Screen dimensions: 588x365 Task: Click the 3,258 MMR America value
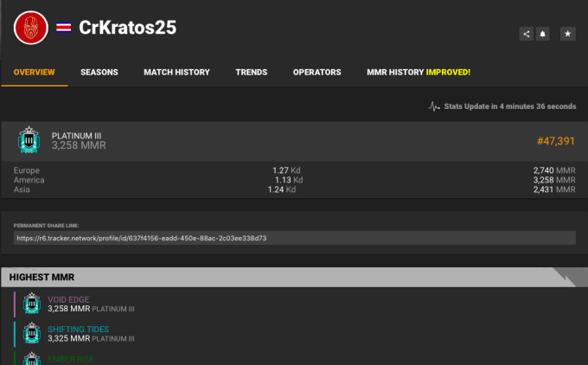coord(554,180)
